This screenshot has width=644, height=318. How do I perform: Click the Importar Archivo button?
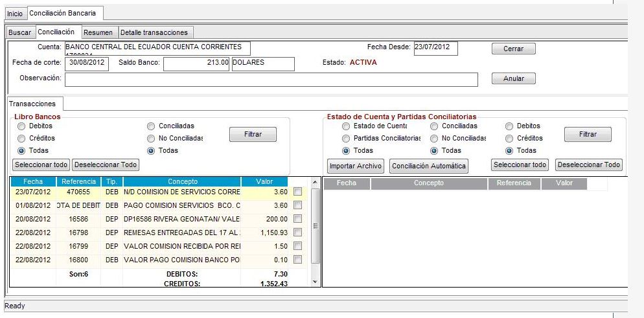[x=356, y=166]
